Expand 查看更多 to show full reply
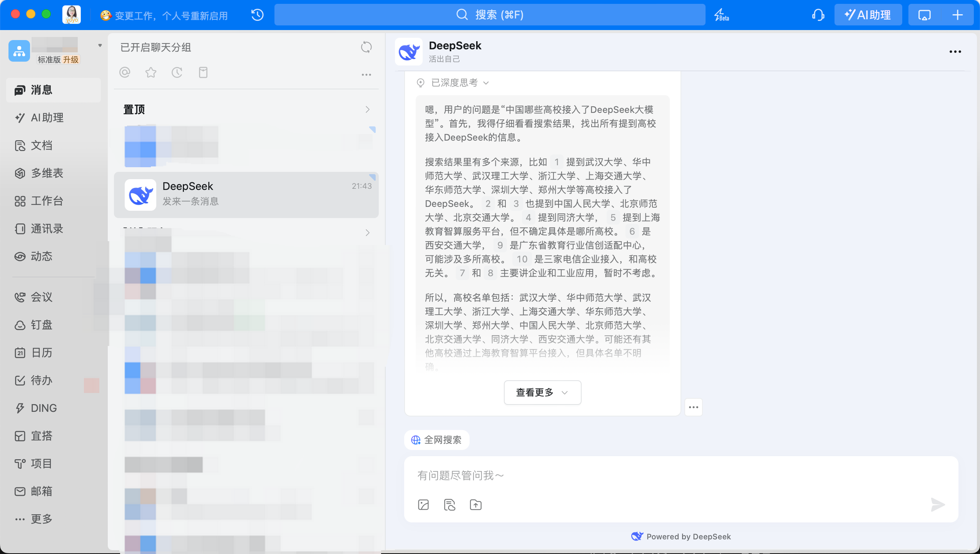Screen dimensions: 980x554 pos(542,393)
